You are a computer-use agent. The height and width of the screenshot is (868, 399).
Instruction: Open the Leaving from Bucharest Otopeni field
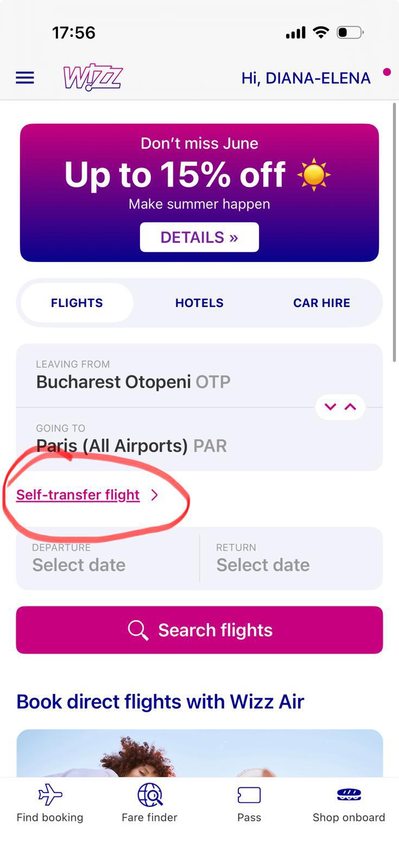coord(199,375)
